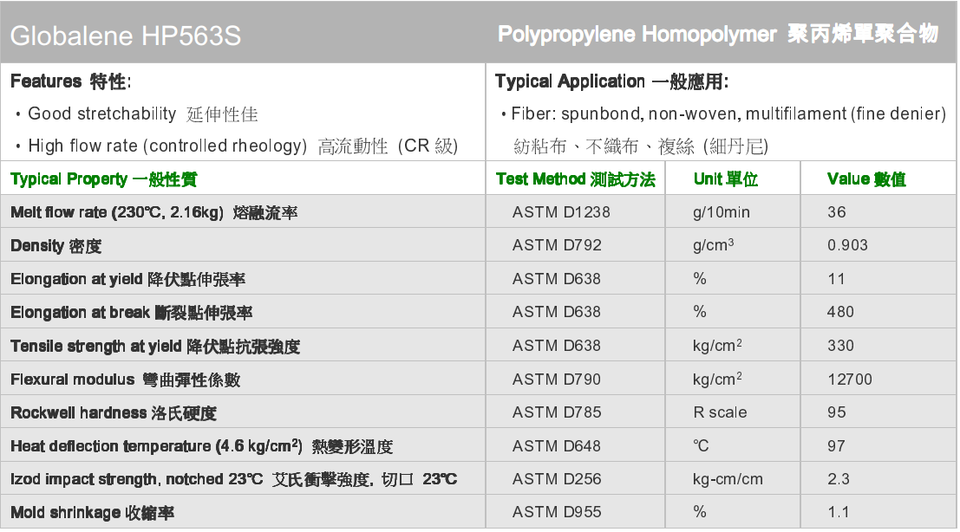The width and height of the screenshot is (960, 532).
Task: Click the Globalene HP563S product title
Action: click(125, 37)
